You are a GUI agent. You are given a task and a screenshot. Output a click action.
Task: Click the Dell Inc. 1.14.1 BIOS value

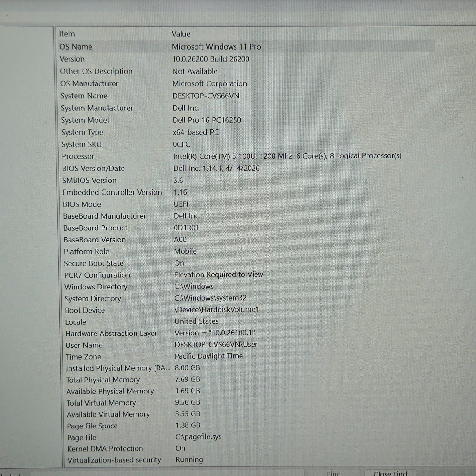[x=216, y=169]
